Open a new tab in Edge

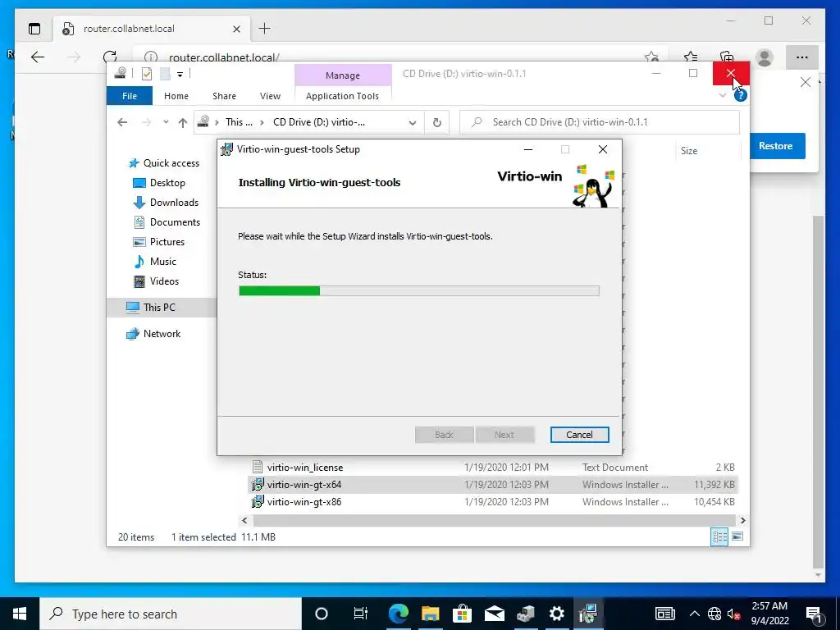[x=264, y=29]
